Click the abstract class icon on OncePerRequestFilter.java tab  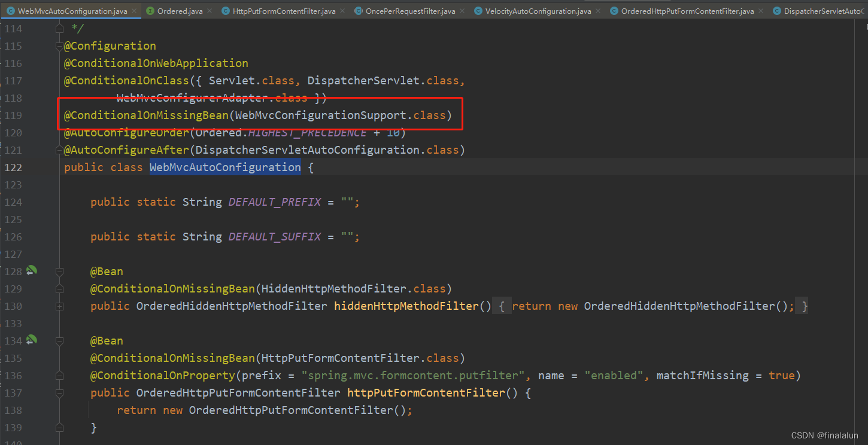pyautogui.click(x=360, y=10)
